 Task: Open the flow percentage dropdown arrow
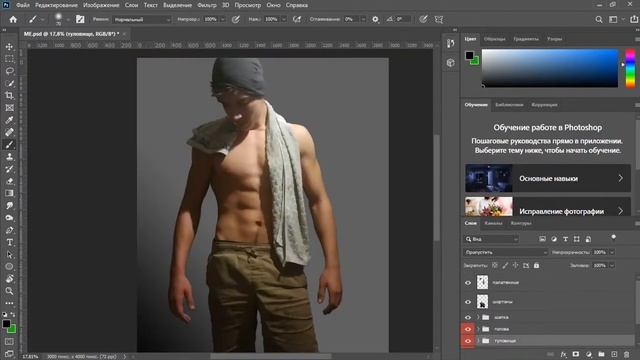pyautogui.click(x=284, y=20)
